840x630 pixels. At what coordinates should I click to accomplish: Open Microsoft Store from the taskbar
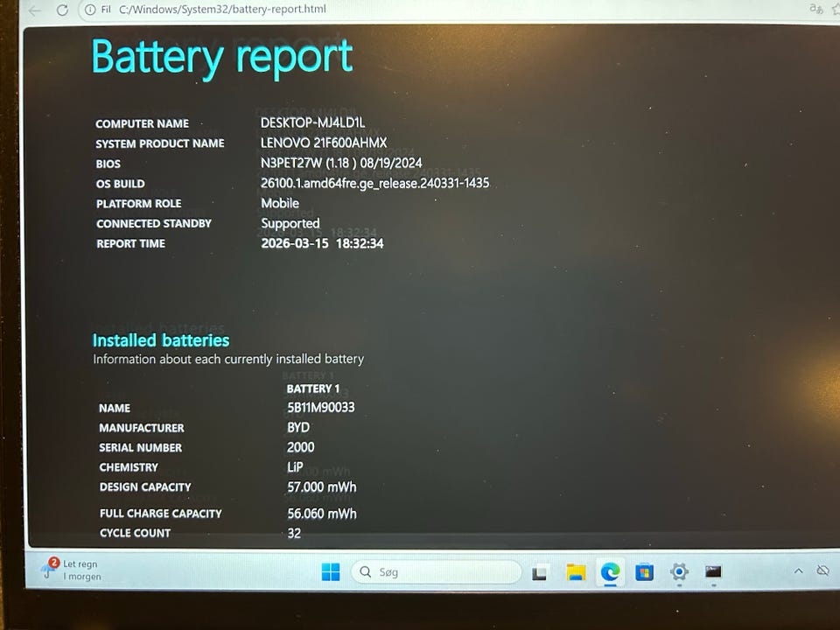point(644,572)
